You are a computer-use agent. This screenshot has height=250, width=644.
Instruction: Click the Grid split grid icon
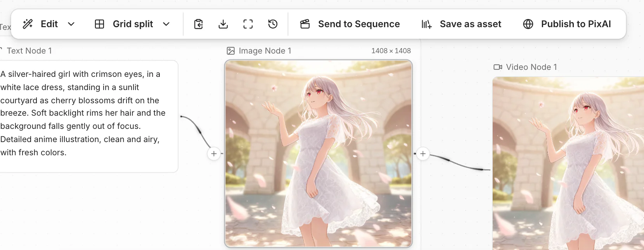pyautogui.click(x=99, y=24)
